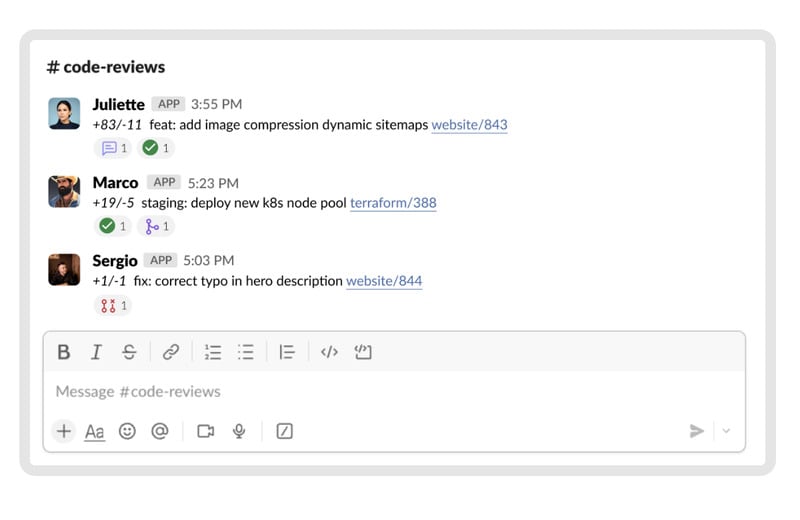
Task: Open send options dropdown arrow
Action: coord(727,431)
